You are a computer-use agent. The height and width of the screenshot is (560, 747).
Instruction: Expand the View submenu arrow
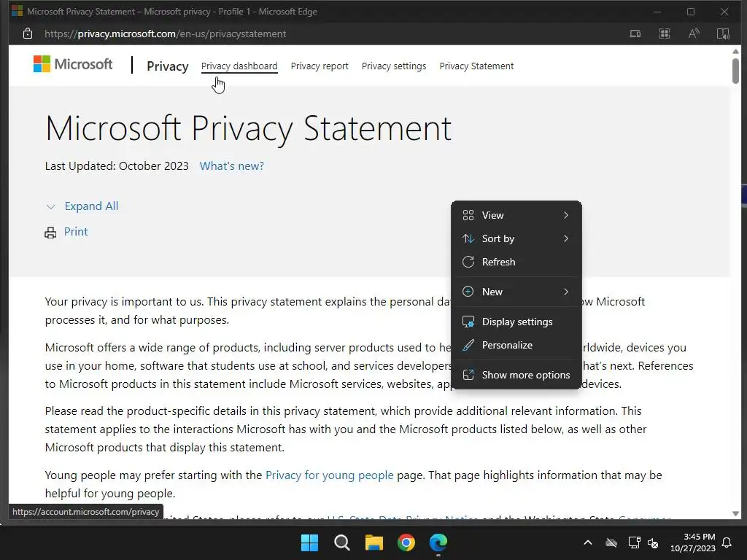(566, 215)
